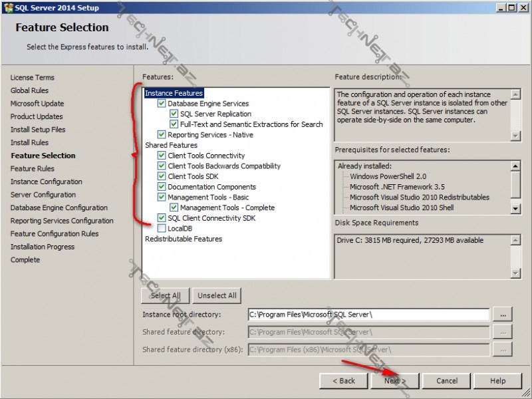The image size is (532, 399).
Task: Click the SQL Server Setup title bar icon
Action: pos(7,7)
